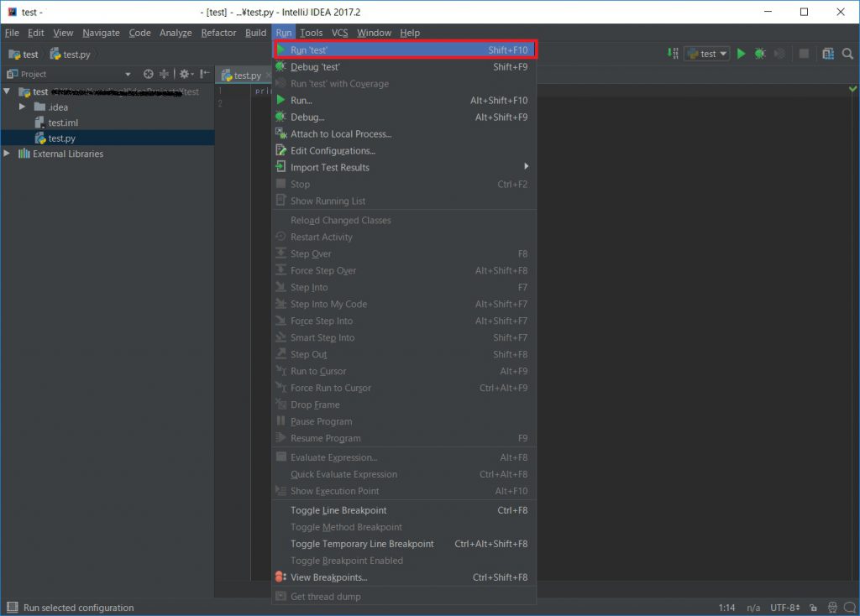Open the 'test' run configuration dropdown
This screenshot has height=616, width=860.
[706, 53]
